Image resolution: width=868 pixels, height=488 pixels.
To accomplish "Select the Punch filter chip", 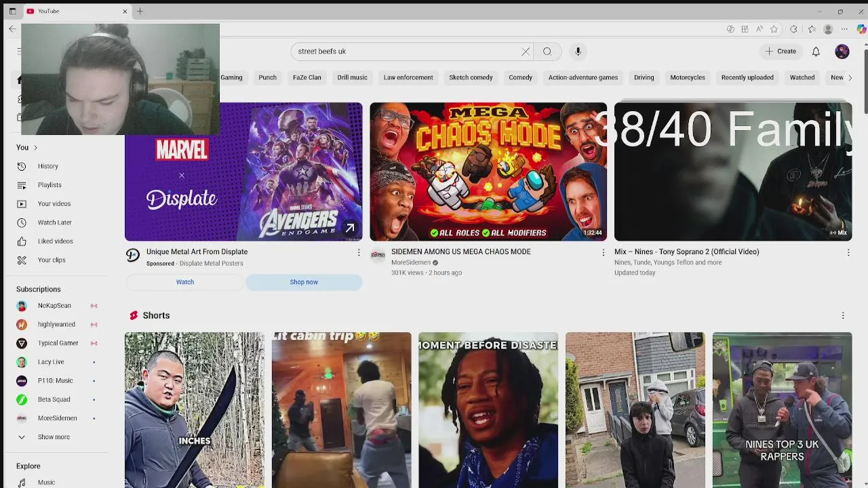I will 267,77.
